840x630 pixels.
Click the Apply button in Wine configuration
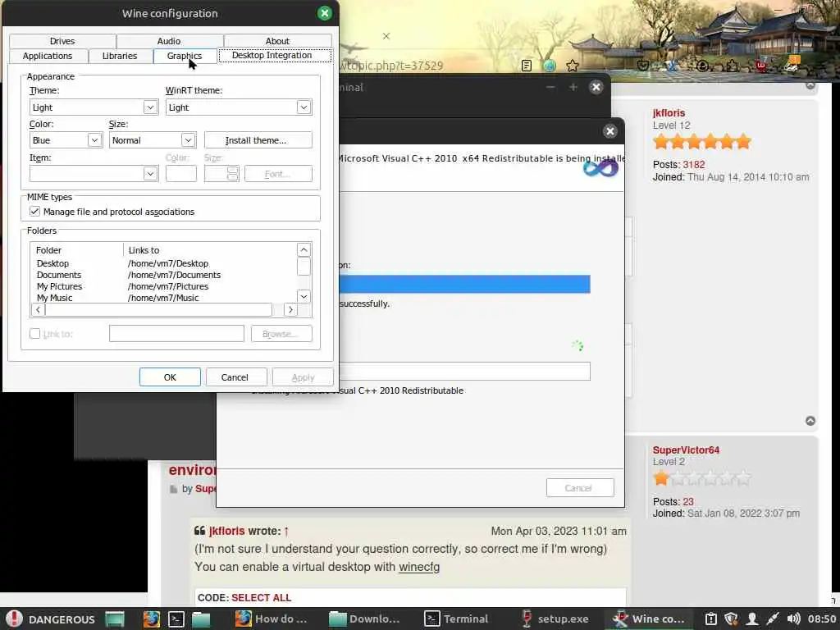point(303,377)
